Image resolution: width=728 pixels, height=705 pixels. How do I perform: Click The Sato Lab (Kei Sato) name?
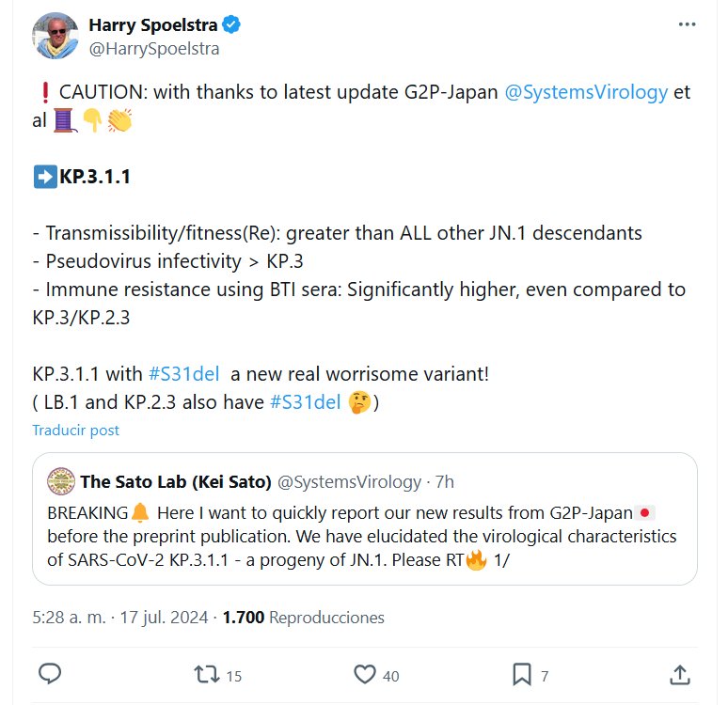[175, 482]
